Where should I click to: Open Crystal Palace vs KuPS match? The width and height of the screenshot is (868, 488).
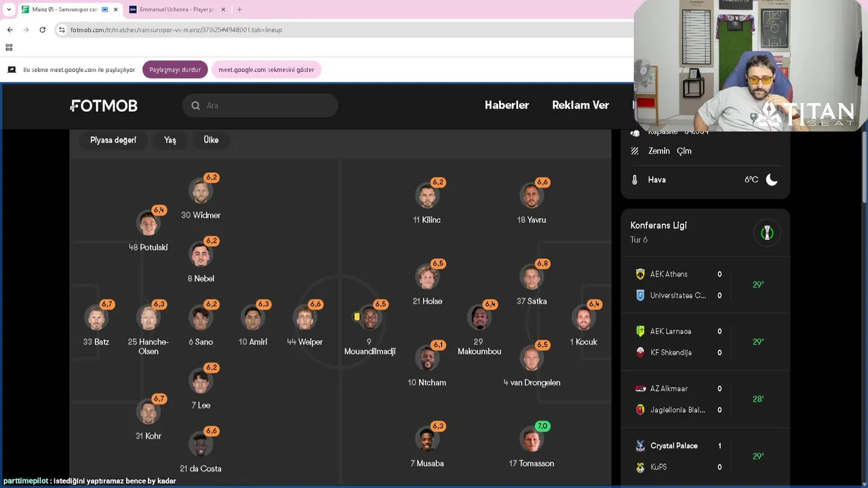click(x=705, y=456)
